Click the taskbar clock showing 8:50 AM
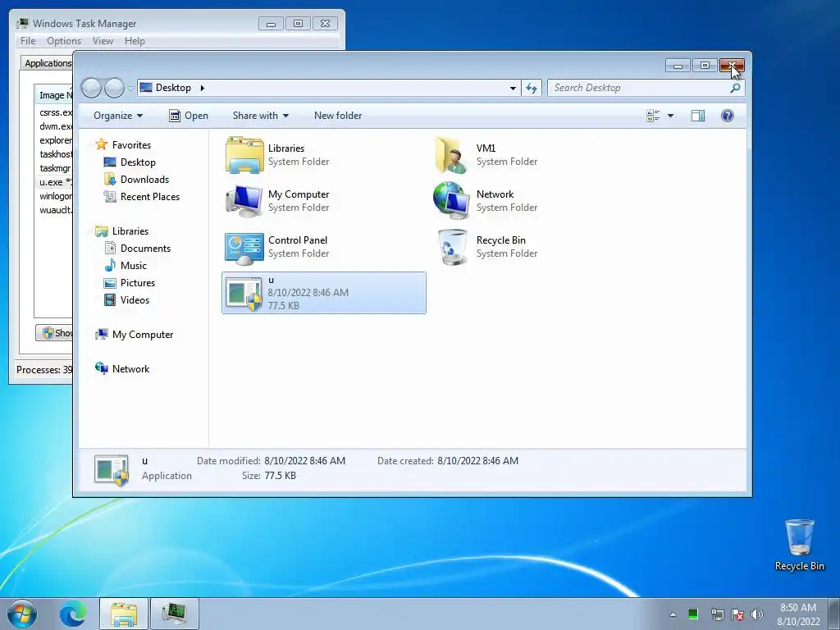The height and width of the screenshot is (630, 840). [798, 614]
